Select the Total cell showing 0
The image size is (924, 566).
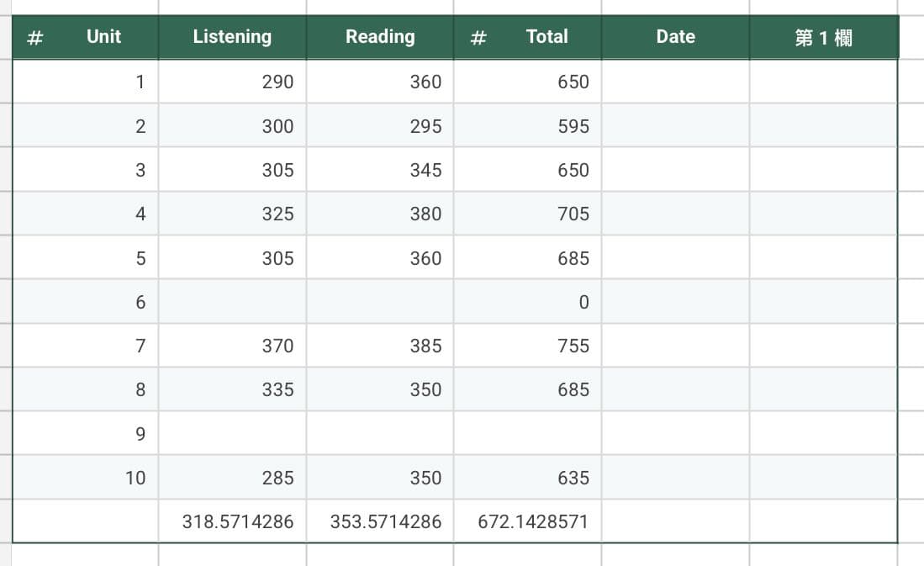click(x=528, y=301)
